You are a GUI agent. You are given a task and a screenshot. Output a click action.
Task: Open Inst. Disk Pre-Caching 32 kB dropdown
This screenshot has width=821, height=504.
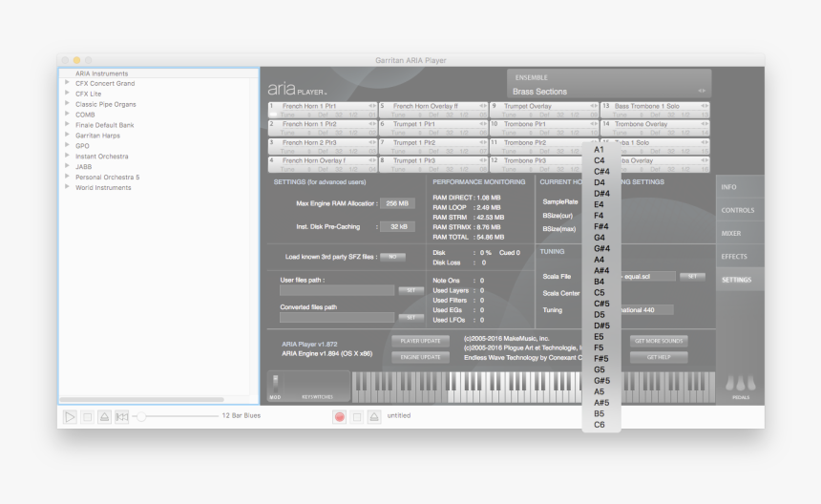click(x=397, y=226)
